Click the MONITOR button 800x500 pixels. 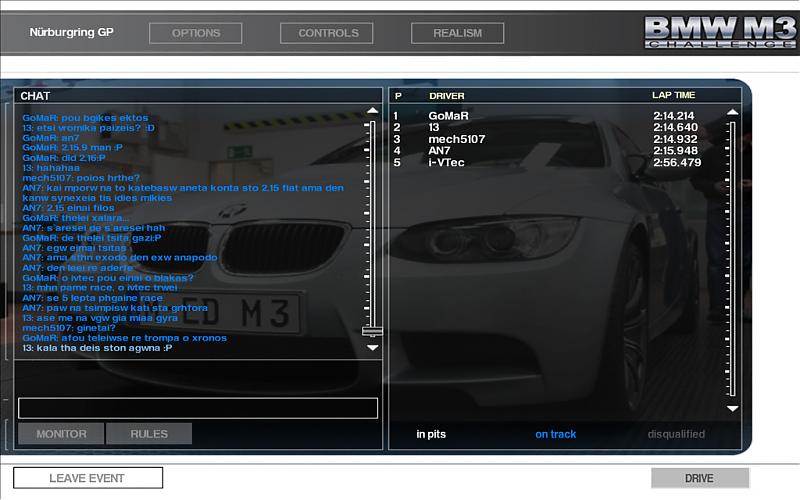[61, 434]
